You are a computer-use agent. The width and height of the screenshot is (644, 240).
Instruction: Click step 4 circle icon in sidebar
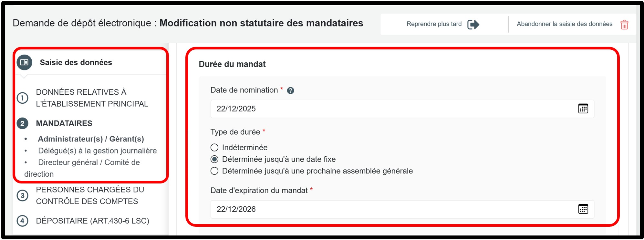tap(23, 221)
